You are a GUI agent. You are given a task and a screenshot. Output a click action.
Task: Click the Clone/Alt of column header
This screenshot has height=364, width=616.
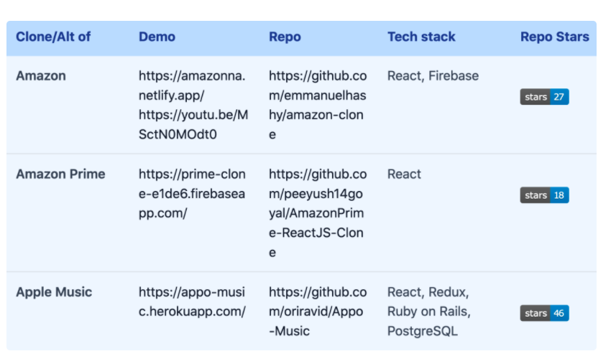pos(53,37)
